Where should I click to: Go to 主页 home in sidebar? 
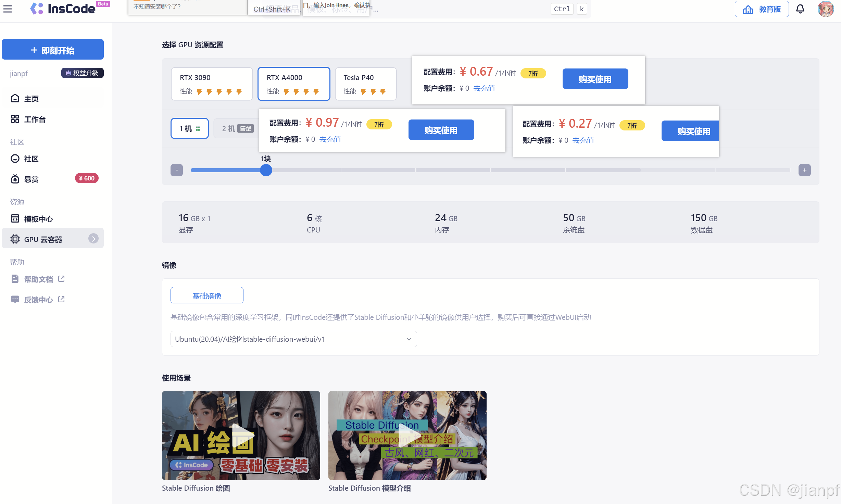pyautogui.click(x=31, y=99)
